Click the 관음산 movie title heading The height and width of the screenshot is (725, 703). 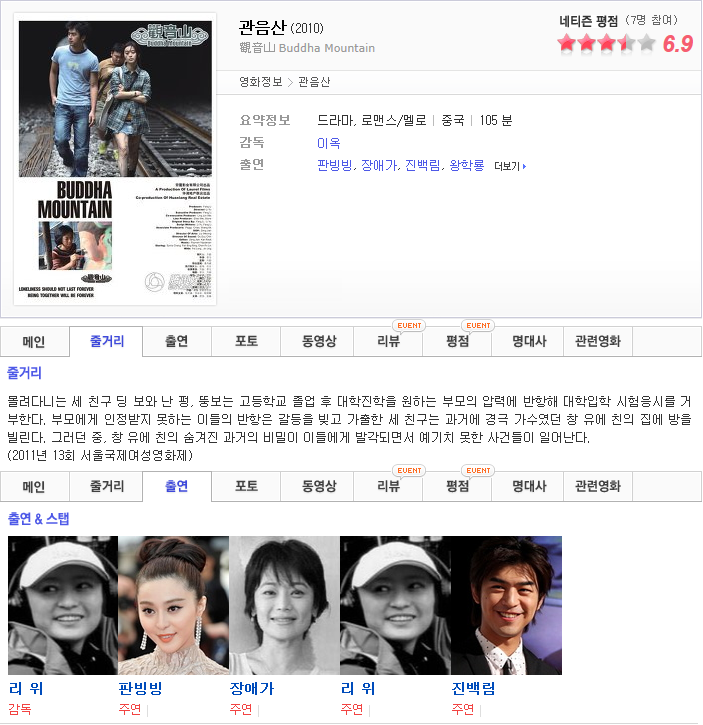click(x=261, y=27)
